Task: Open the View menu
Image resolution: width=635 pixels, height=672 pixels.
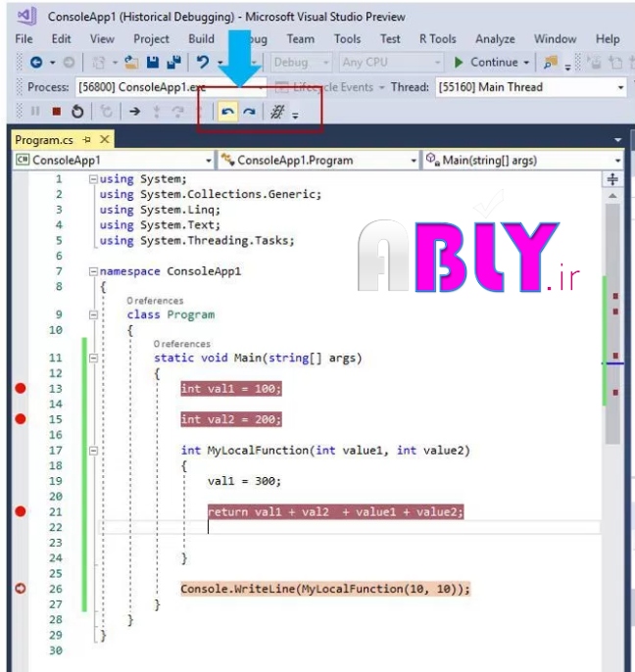Action: coord(102,39)
